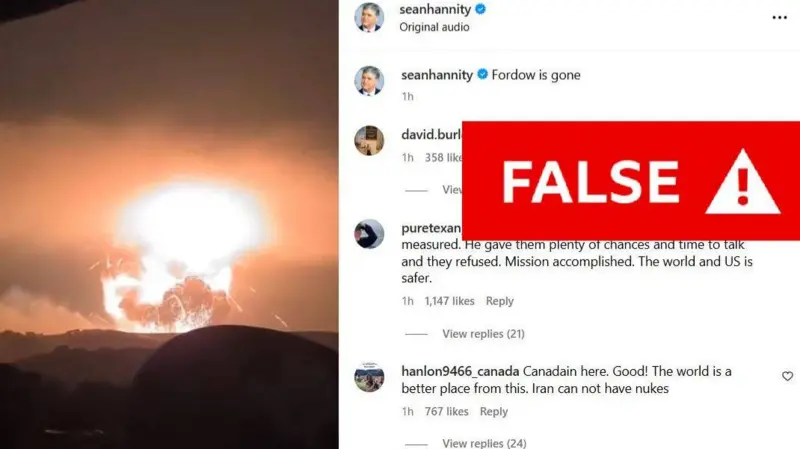Click the Original audio link
The width and height of the screenshot is (800, 449).
434,27
